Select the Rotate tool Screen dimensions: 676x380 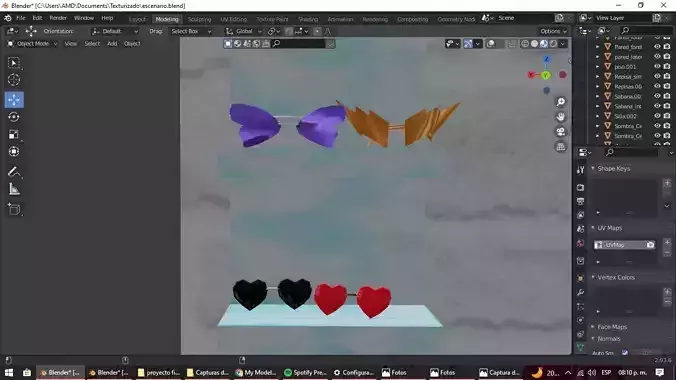point(14,117)
